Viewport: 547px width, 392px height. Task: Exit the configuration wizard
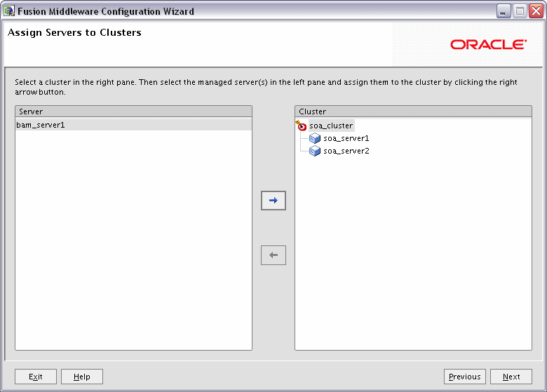pyautogui.click(x=36, y=377)
